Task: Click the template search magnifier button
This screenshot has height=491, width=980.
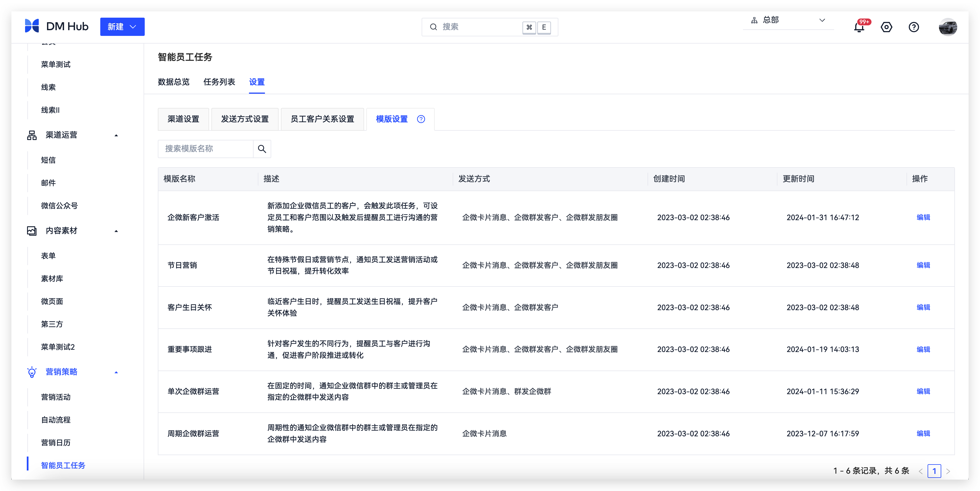Action: click(262, 149)
